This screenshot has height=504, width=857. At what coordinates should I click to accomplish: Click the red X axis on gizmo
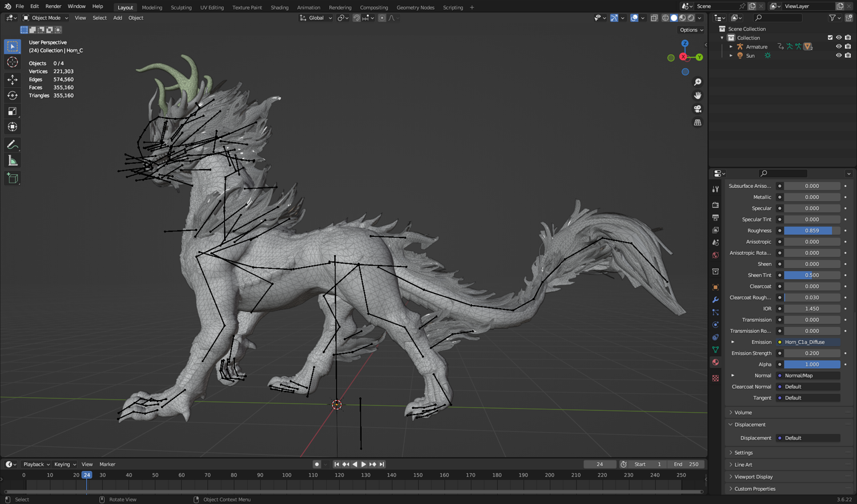[x=683, y=57]
